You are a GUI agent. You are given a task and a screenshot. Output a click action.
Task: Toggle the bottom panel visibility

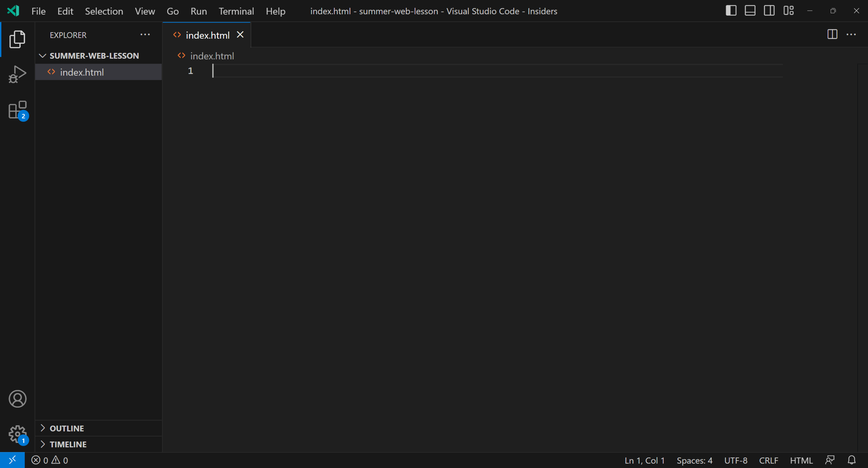750,11
